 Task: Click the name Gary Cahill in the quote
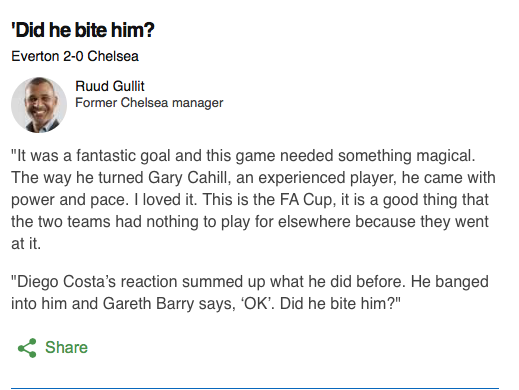[188, 178]
